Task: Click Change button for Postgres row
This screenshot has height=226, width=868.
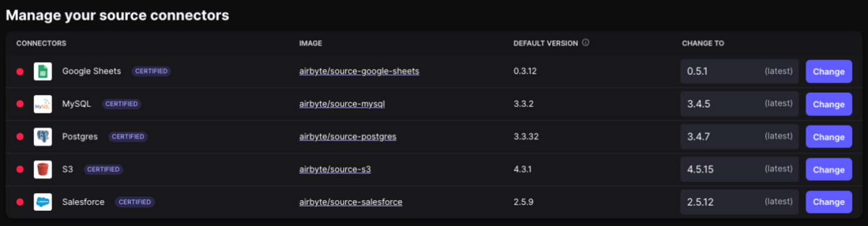Action: click(829, 137)
